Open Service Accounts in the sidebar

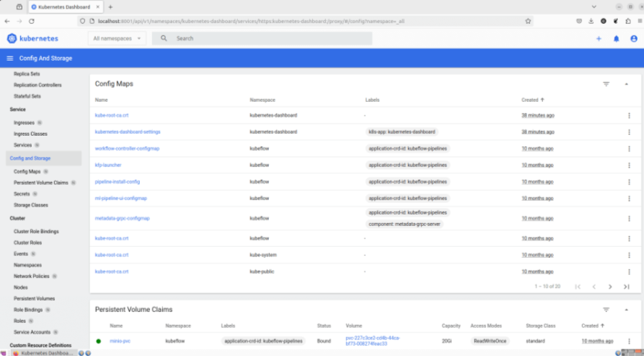[x=32, y=332]
